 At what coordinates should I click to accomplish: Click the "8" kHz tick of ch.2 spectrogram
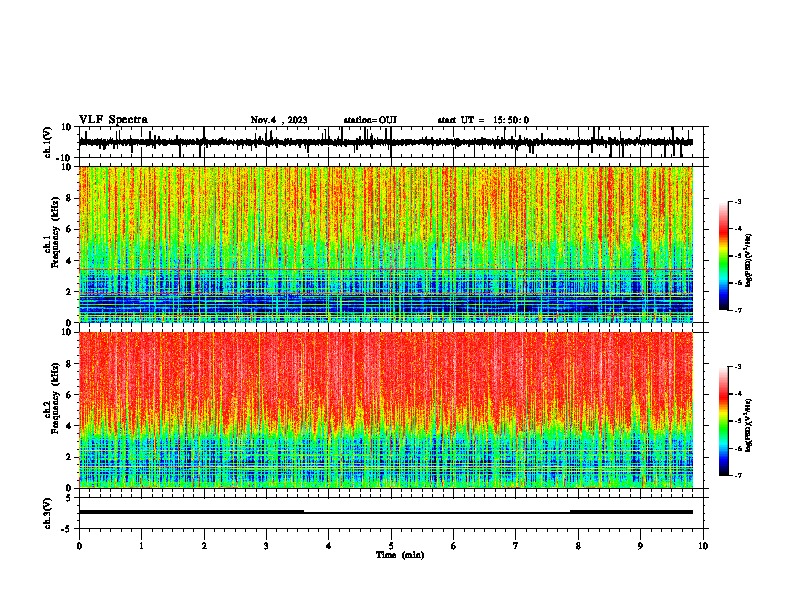(70, 364)
